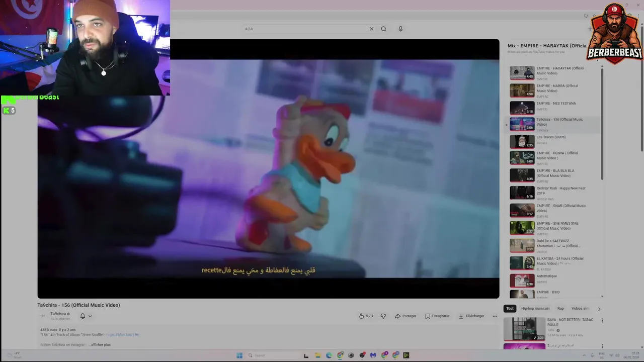644x362 pixels.
Task: Play Redstar Radi - Happy New Year 2019
Action: pyautogui.click(x=553, y=193)
